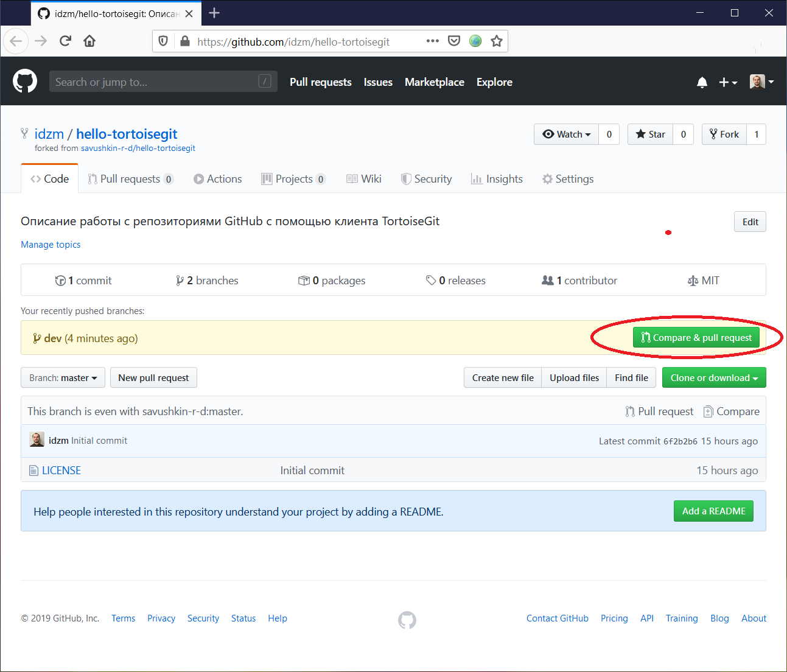The height and width of the screenshot is (672, 787).
Task: Switch to the Insights tab
Action: tap(497, 179)
